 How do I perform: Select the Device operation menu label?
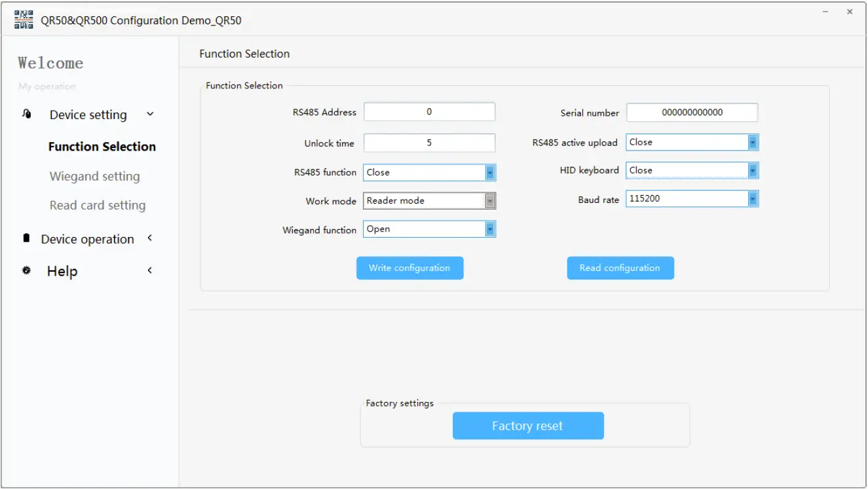[88, 239]
